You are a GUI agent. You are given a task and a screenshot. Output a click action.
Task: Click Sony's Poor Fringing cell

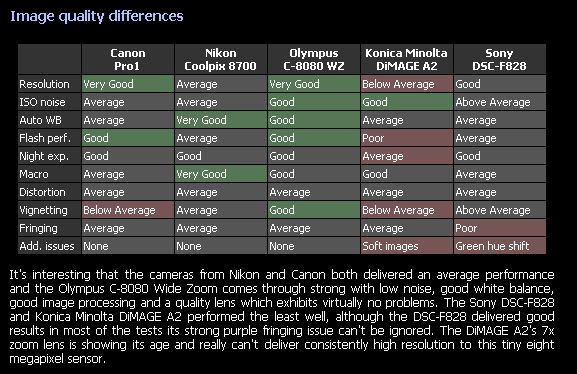(x=500, y=228)
